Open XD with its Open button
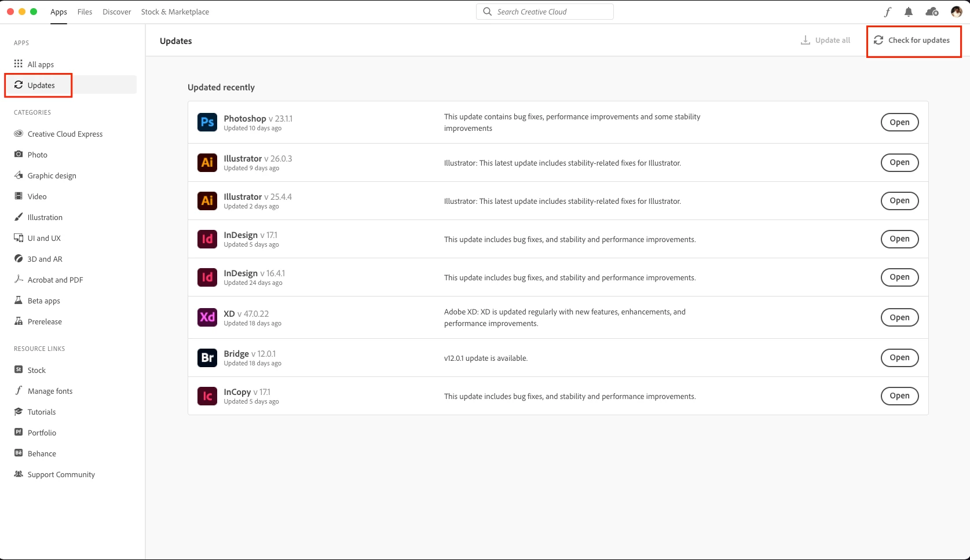This screenshot has height=560, width=970. 899,317
